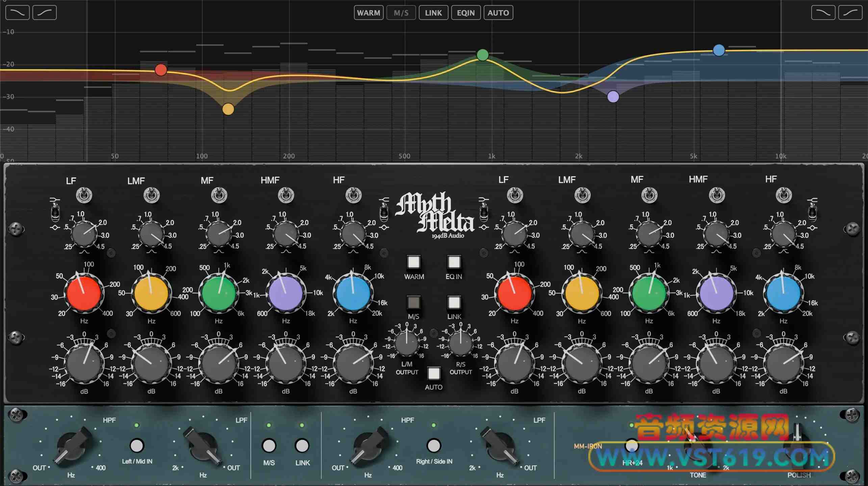
Task: Flip the left channel MF band toggle switch
Action: 219,195
